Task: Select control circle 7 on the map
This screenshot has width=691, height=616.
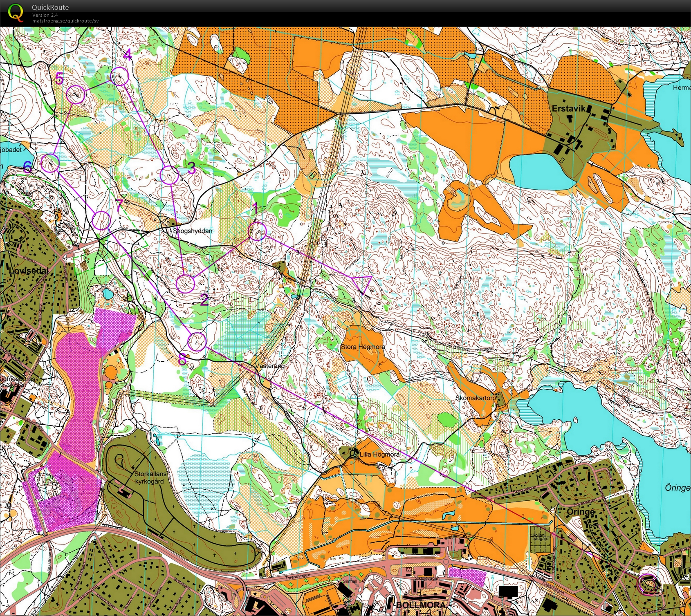Action: pos(101,221)
